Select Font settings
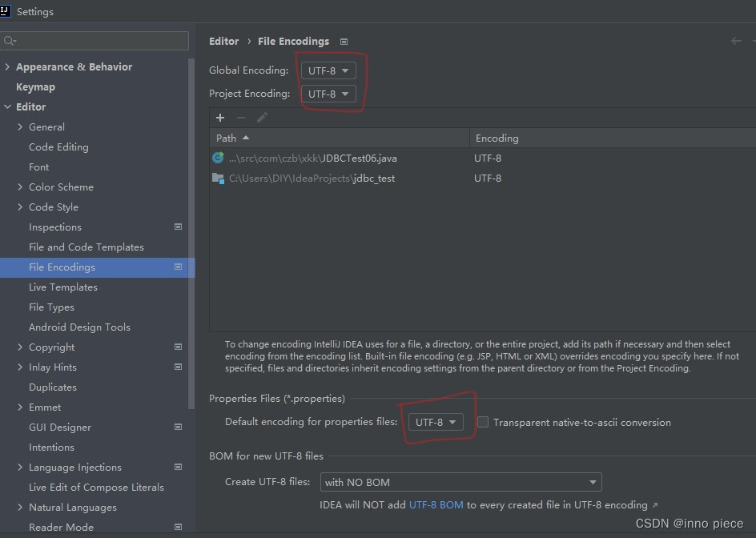 [38, 167]
